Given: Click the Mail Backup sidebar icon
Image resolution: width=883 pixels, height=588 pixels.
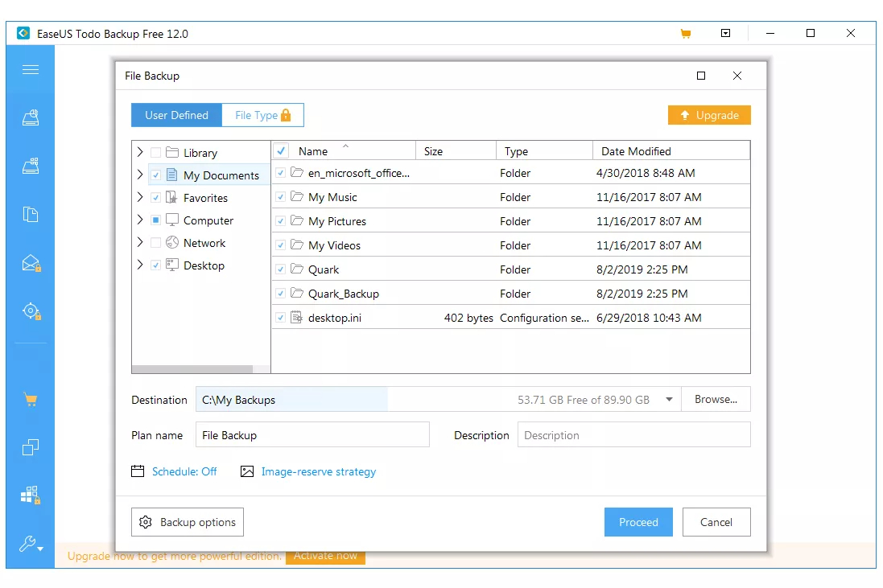Looking at the screenshot, I should tap(31, 263).
